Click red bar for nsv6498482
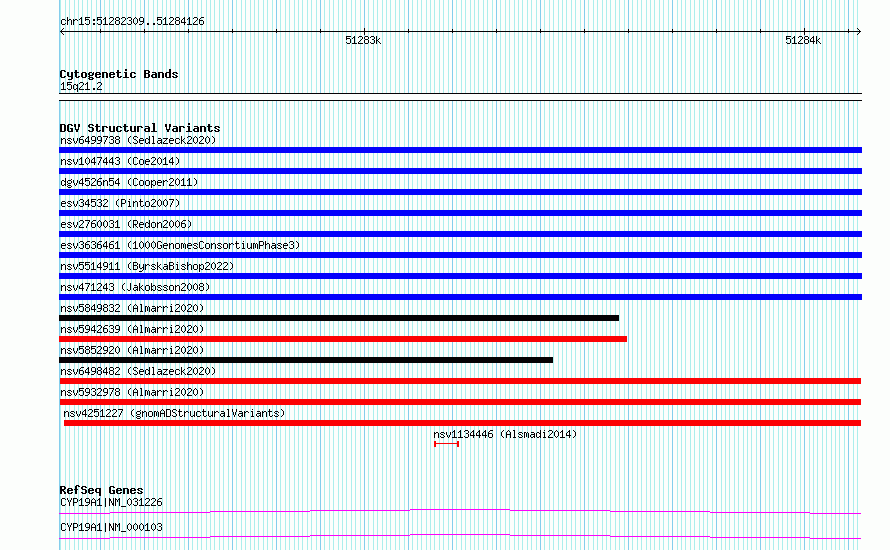 click(x=460, y=381)
